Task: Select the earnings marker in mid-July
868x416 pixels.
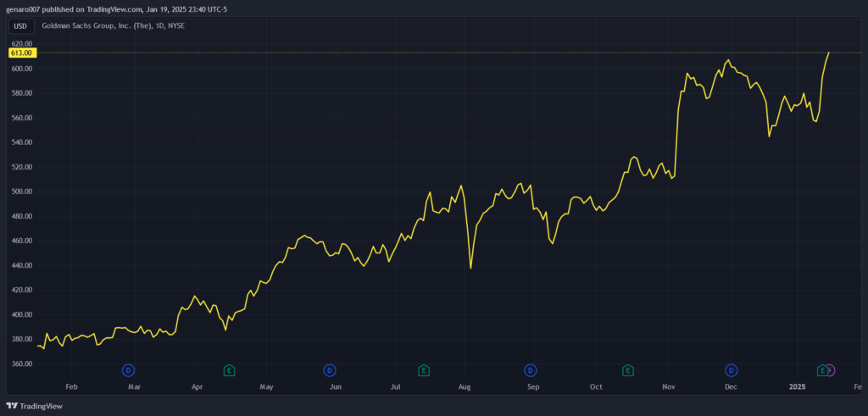Action: (x=424, y=370)
